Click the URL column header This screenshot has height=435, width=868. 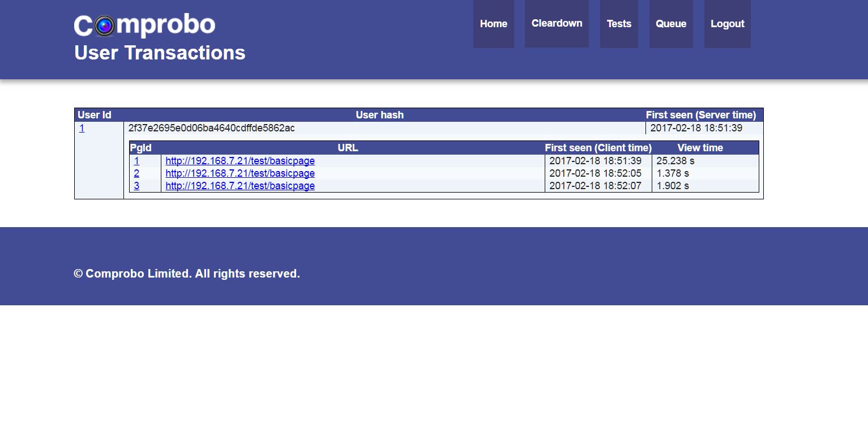(348, 148)
